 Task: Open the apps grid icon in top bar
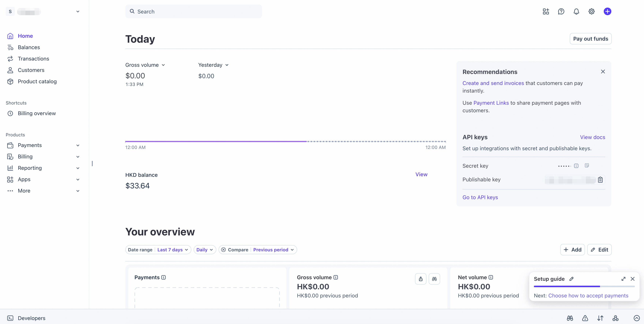pos(546,12)
